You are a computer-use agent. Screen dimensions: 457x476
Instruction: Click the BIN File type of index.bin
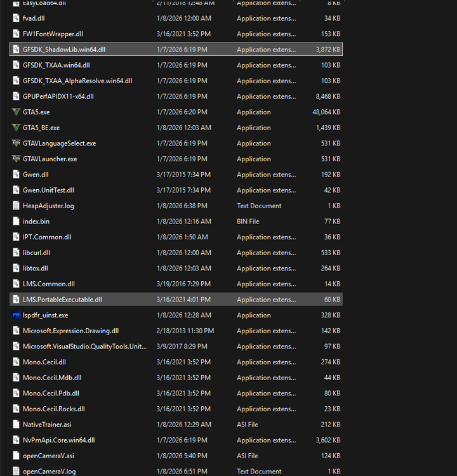248,221
